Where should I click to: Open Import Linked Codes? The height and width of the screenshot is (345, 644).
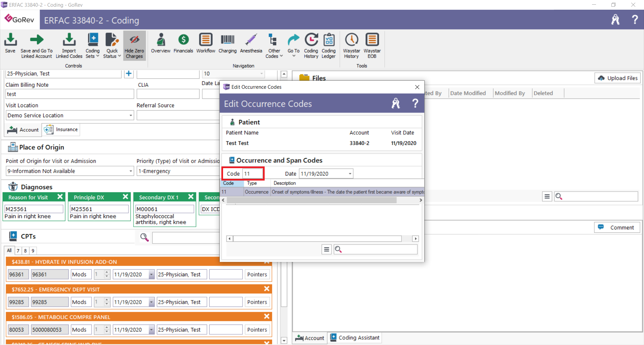coord(69,46)
